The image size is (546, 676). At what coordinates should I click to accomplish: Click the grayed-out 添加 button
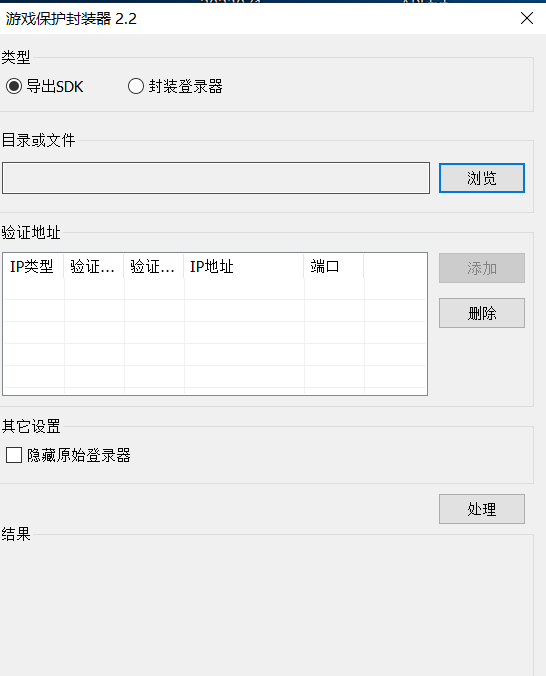click(x=482, y=268)
